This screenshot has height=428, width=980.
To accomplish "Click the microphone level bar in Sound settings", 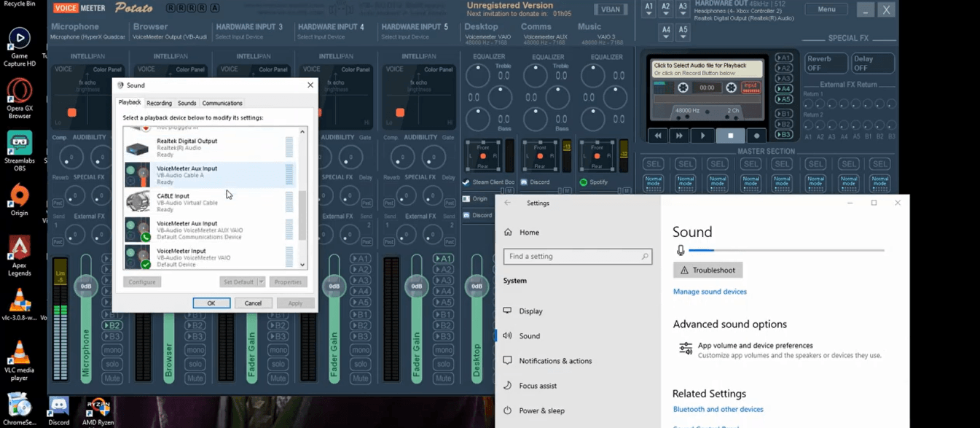I will tap(787, 250).
